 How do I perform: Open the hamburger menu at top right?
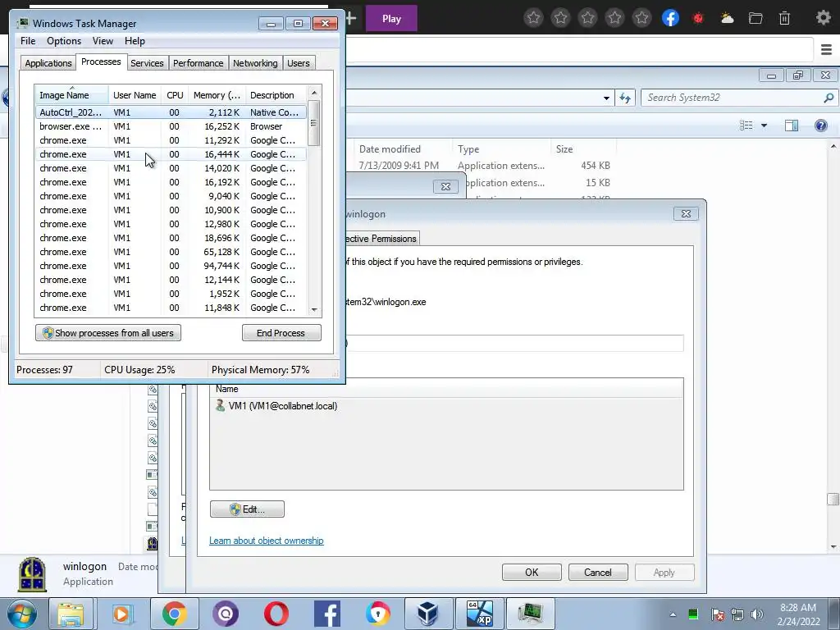tap(826, 50)
